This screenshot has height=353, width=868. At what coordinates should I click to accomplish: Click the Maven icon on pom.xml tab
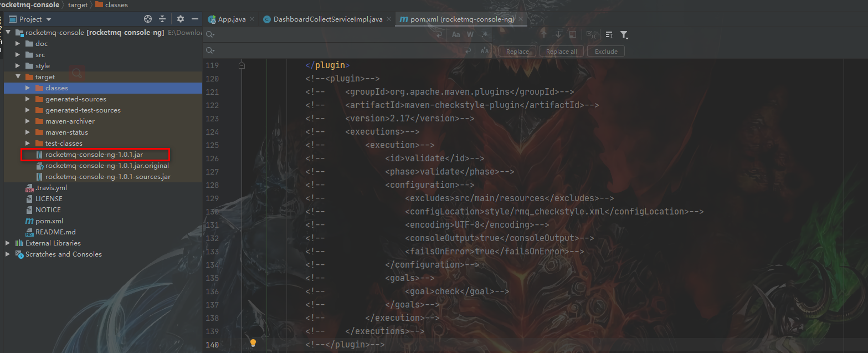point(404,19)
